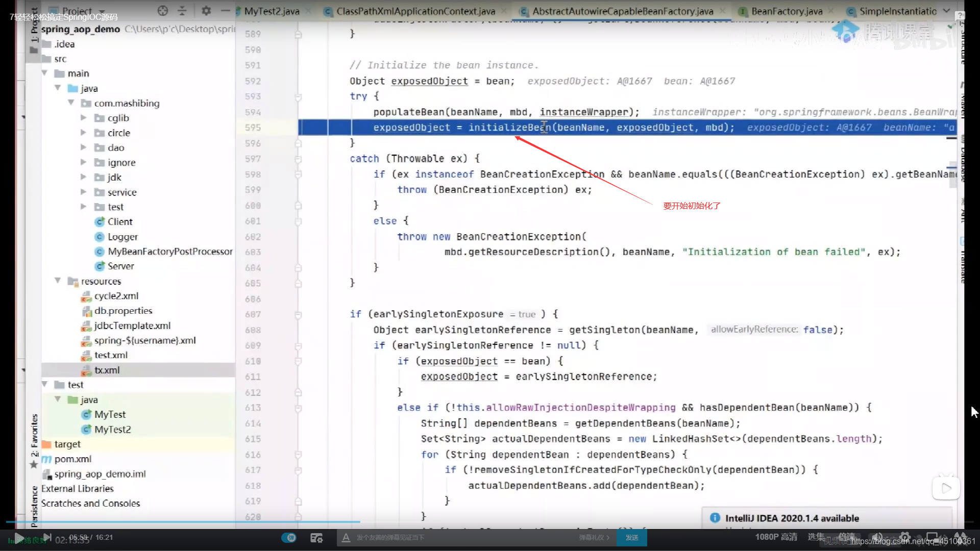This screenshot has width=980, height=551.
Task: Open the 弹幕礼仪 etiquette link
Action: click(594, 538)
